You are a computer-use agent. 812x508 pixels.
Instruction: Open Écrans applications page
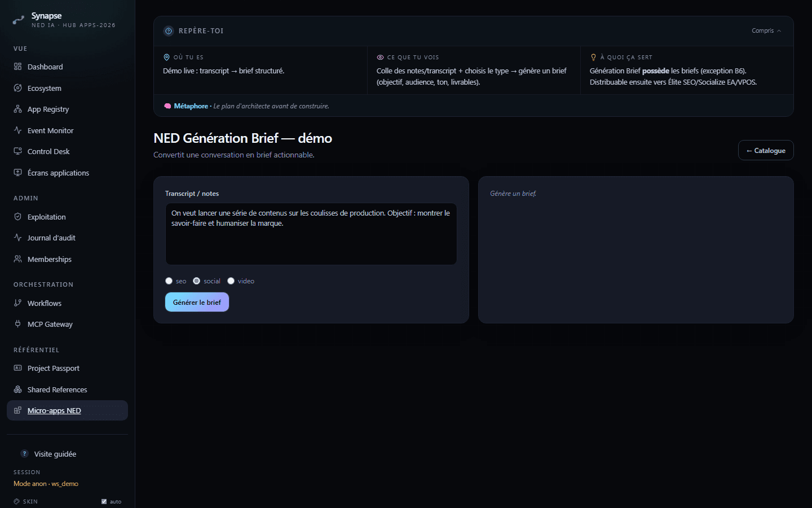pyautogui.click(x=67, y=173)
